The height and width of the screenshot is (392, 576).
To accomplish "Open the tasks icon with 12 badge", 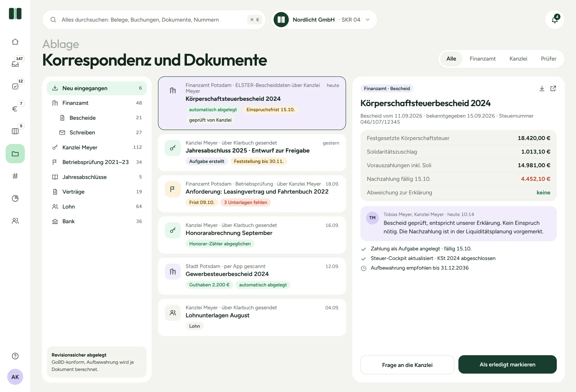I will pos(15,86).
